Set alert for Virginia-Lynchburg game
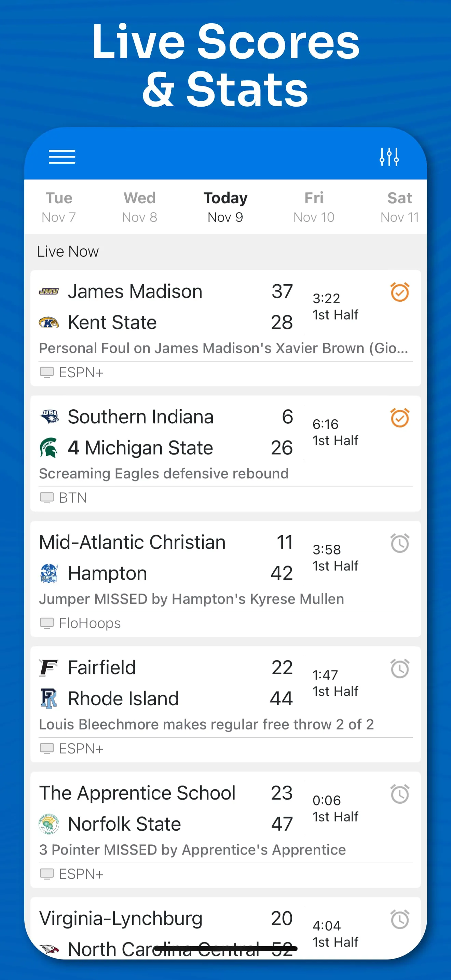The height and width of the screenshot is (980, 451). [x=400, y=920]
